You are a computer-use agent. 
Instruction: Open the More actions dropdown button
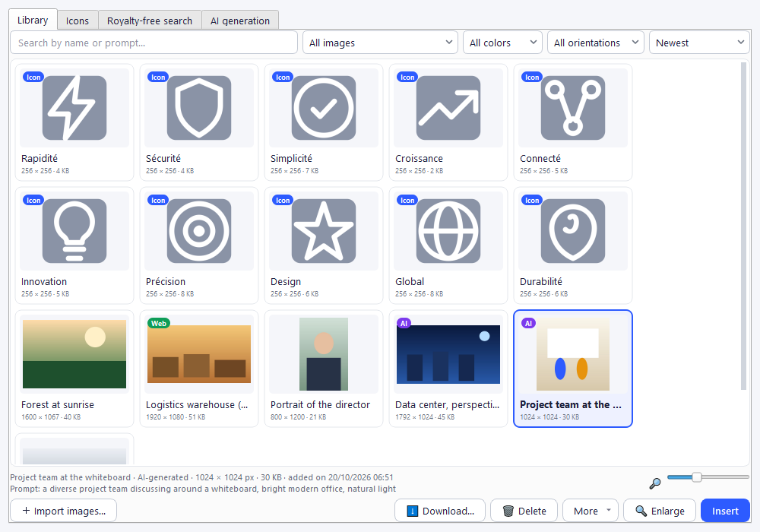point(591,511)
